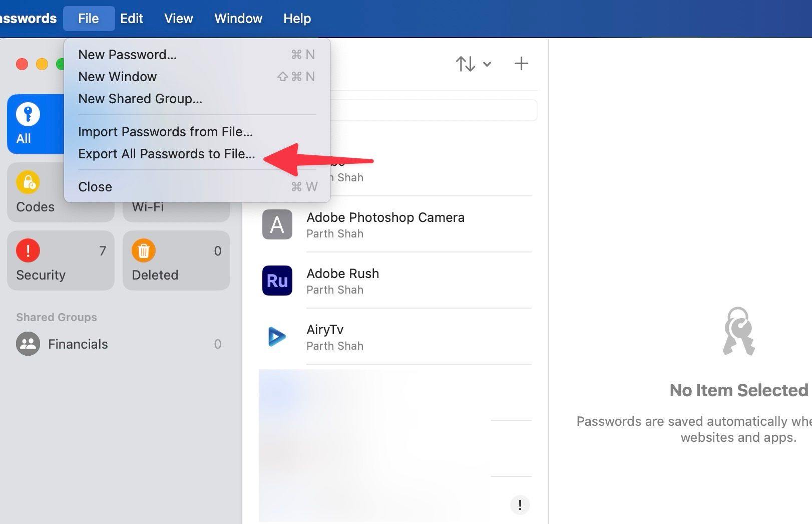This screenshot has height=524, width=812.
Task: Open the Window menu
Action: [238, 19]
